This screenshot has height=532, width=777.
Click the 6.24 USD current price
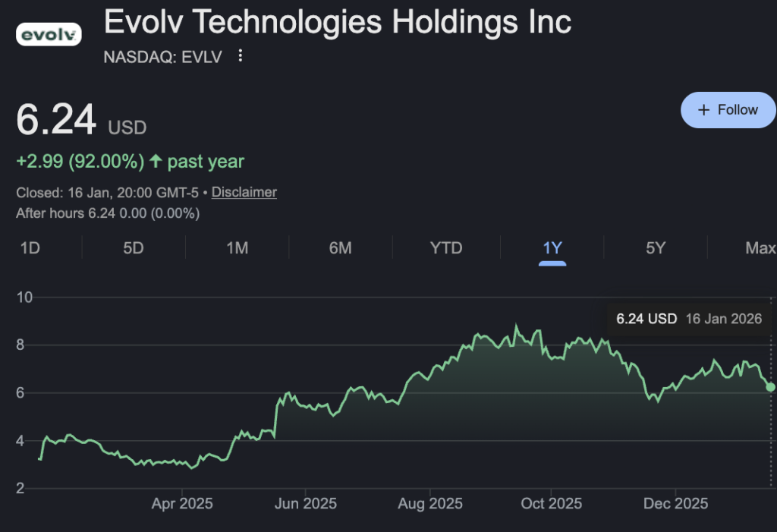[x=57, y=120]
